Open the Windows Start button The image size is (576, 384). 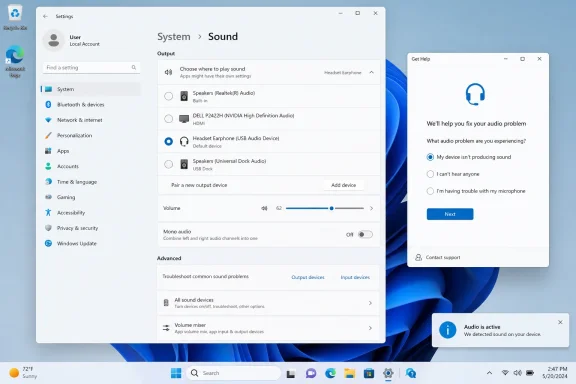click(x=176, y=373)
